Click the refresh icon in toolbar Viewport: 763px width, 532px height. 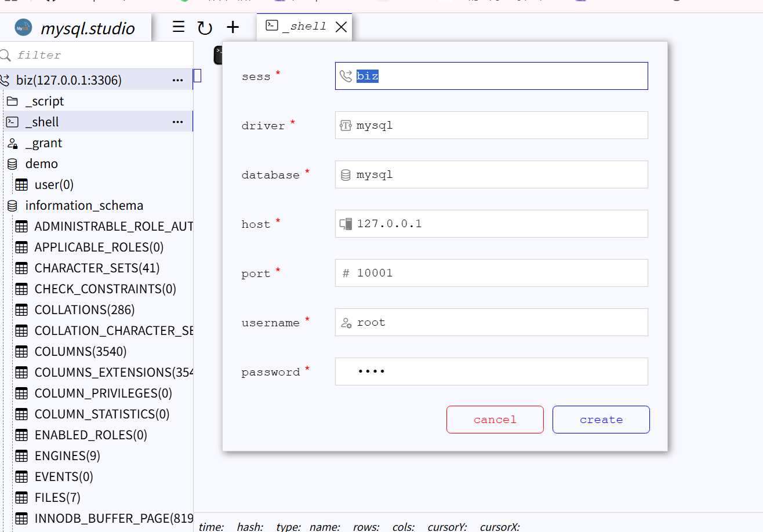tap(205, 28)
